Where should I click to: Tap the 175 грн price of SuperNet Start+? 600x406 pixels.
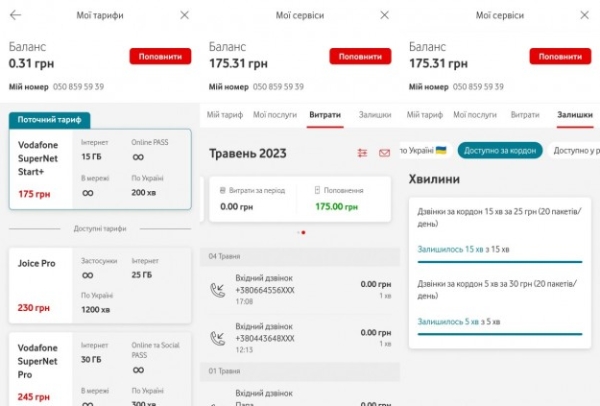pos(34,194)
